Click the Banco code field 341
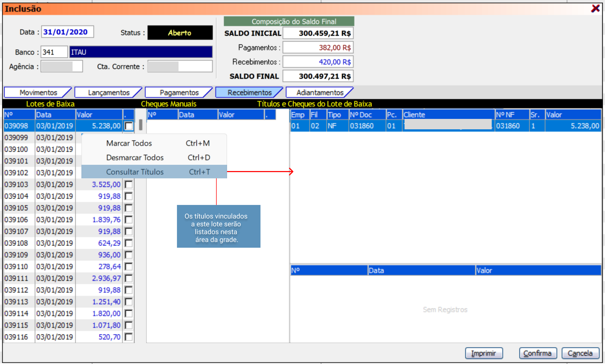This screenshot has height=364, width=605. tap(54, 52)
